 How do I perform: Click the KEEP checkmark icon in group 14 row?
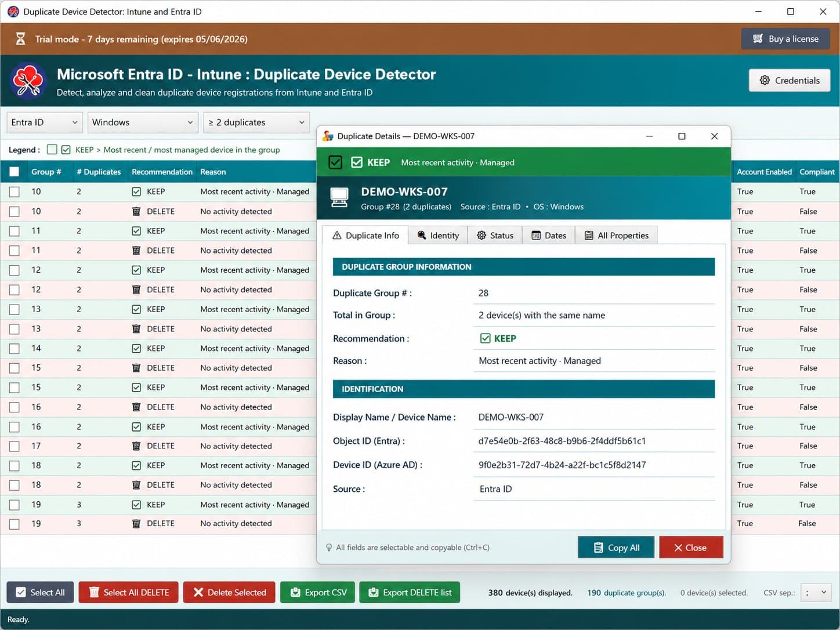[136, 349]
